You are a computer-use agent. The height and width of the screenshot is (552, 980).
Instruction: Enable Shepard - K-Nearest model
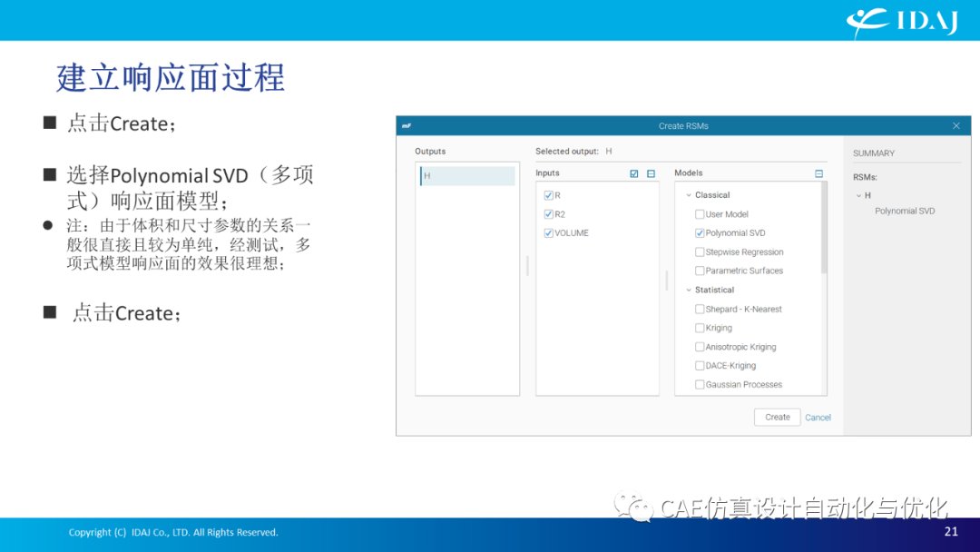(x=700, y=309)
